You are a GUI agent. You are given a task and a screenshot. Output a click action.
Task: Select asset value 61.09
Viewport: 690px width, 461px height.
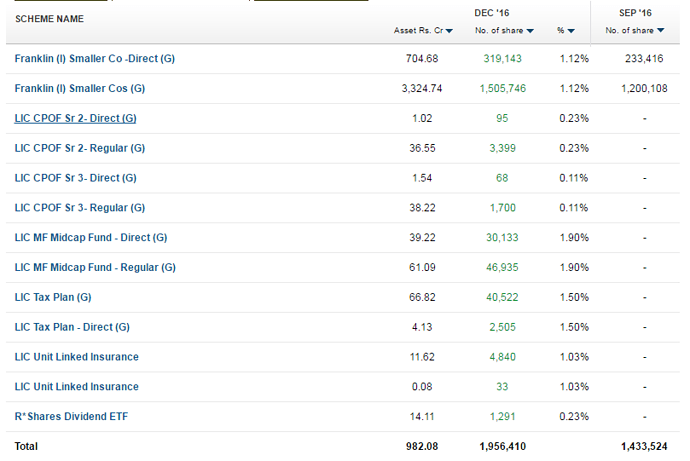click(422, 267)
